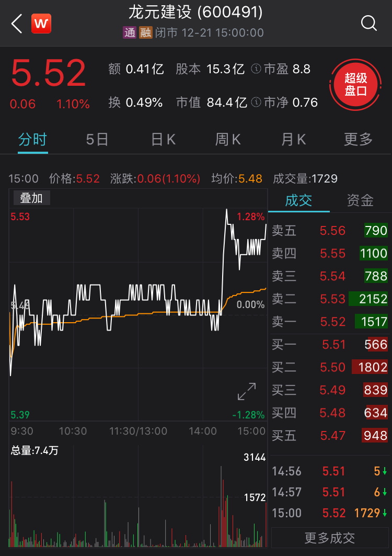Tap the back arrow icon
Viewport: 392px width, 556px height.
point(17,24)
